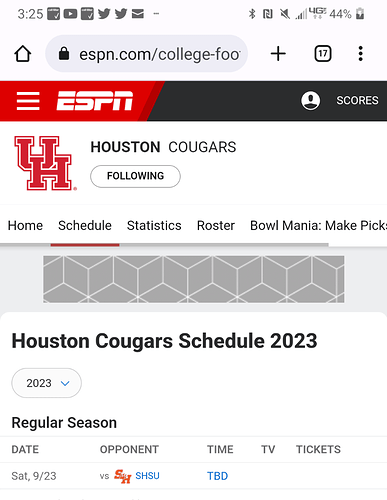Switch to the Roster tab
This screenshot has height=500, width=387.
click(216, 226)
